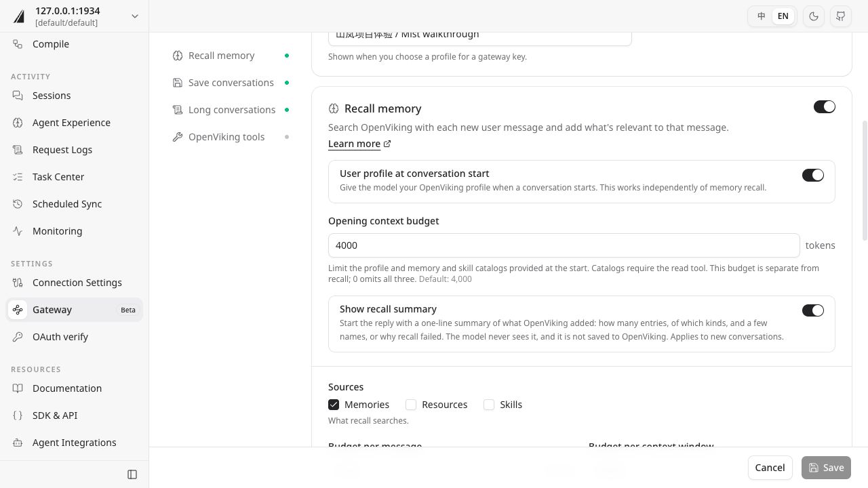Jump to the Long conversations section

tap(231, 110)
